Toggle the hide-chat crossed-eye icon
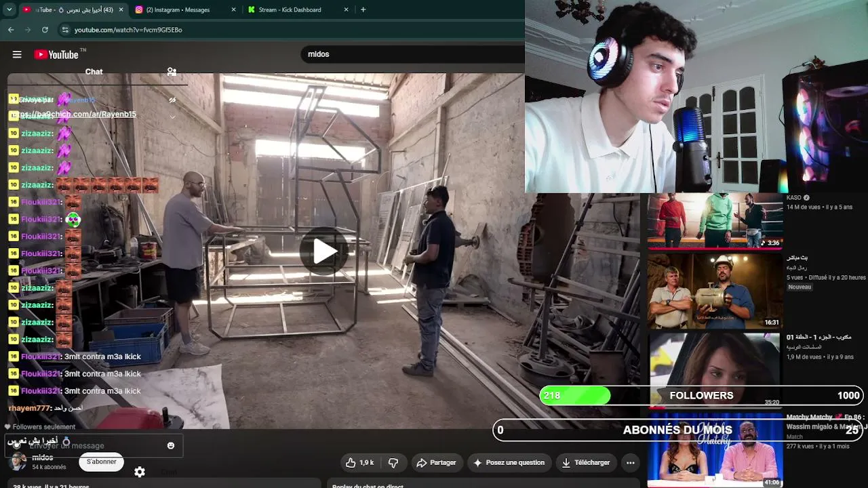This screenshot has height=488, width=868. [172, 100]
